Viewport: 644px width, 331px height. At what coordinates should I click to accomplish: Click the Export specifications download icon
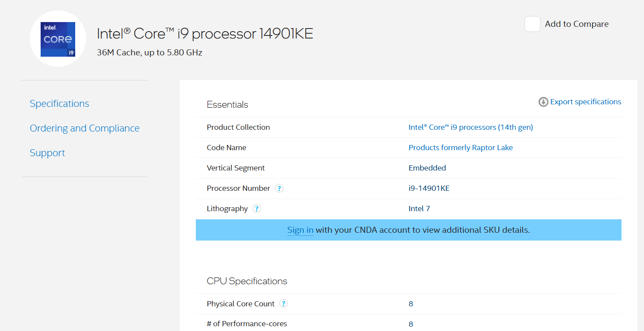coord(543,102)
